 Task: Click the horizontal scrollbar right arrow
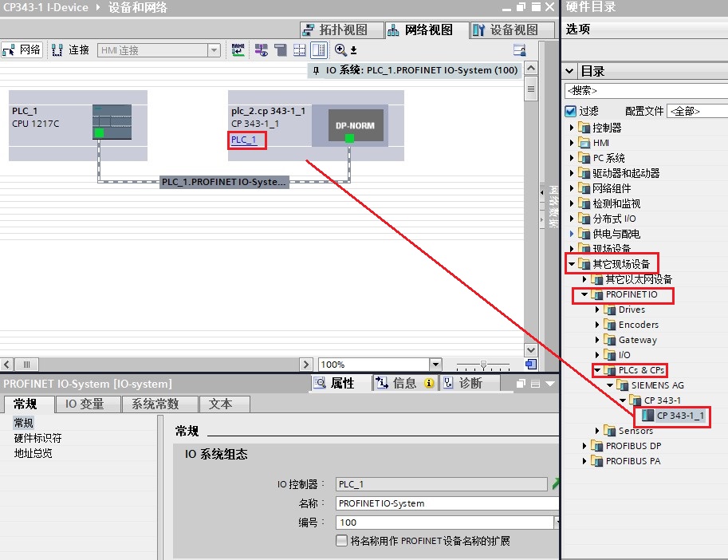pyautogui.click(x=305, y=365)
